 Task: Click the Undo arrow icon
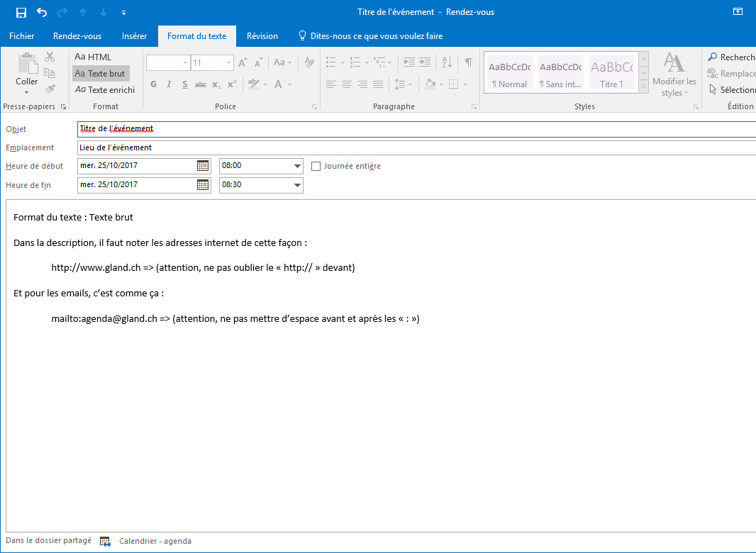[x=42, y=12]
